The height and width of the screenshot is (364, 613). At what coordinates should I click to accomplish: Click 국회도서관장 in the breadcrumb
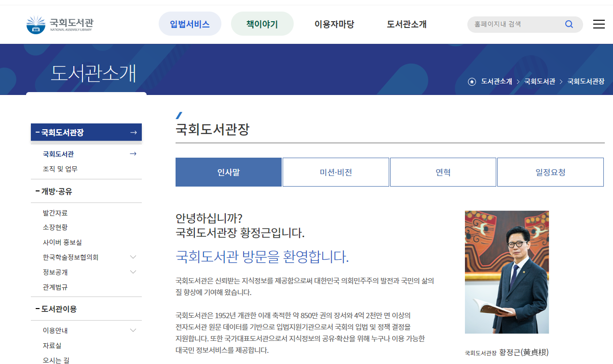586,81
